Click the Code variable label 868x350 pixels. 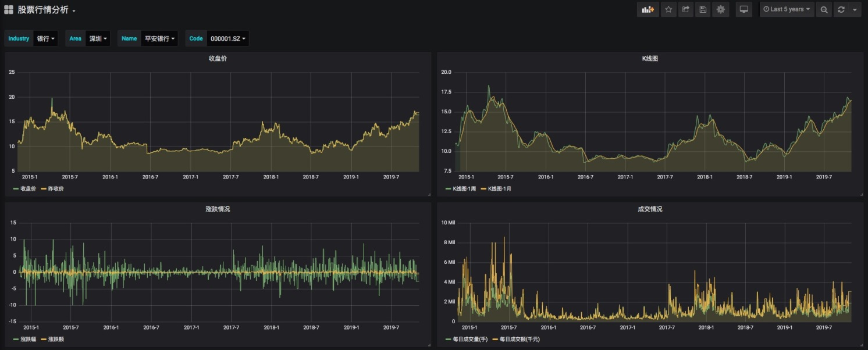(x=196, y=39)
